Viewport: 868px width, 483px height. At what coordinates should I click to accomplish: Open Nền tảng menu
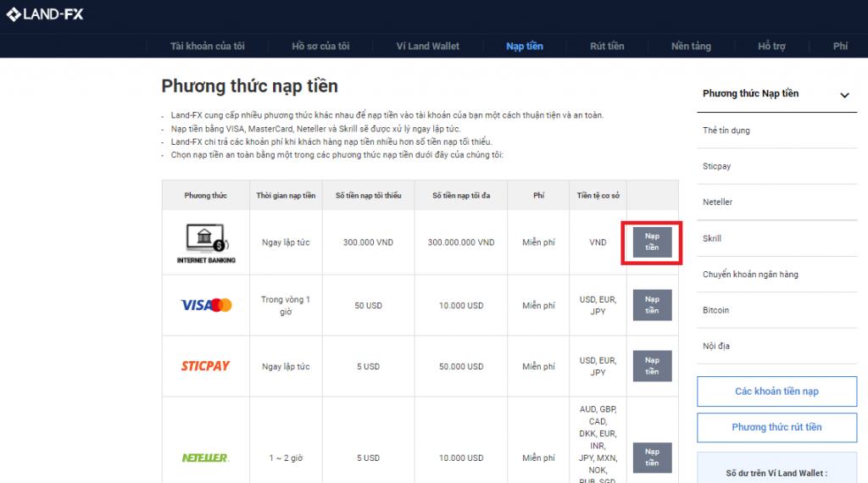tap(691, 46)
